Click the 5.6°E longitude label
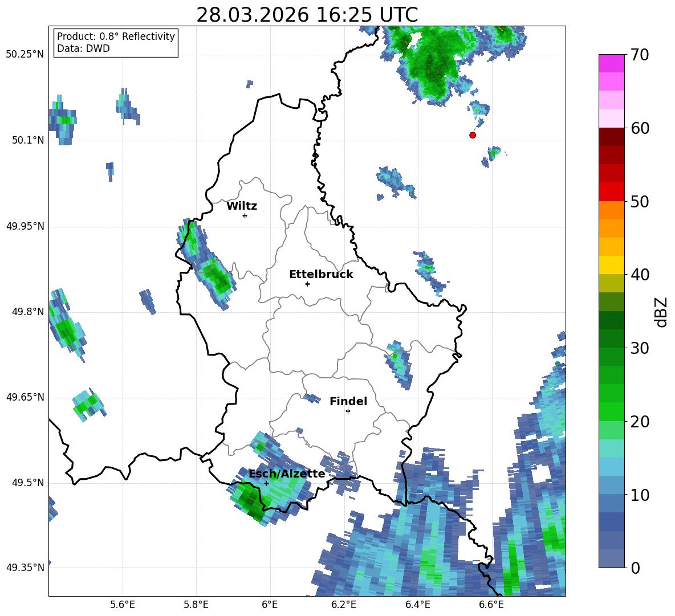 pos(122,605)
